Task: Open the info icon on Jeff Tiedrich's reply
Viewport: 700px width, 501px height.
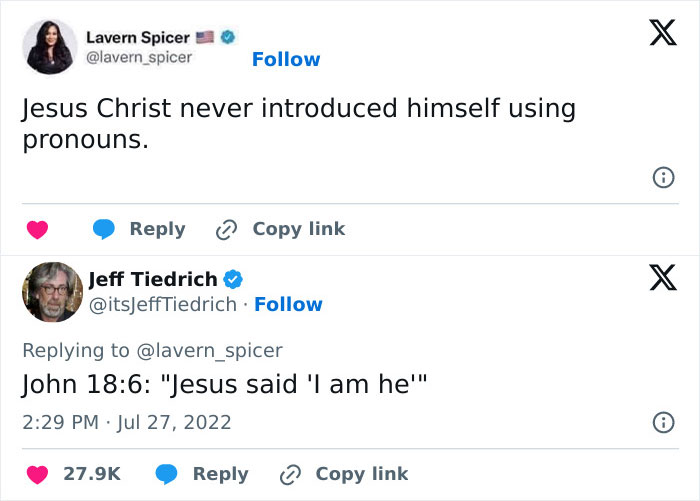Action: [661, 423]
